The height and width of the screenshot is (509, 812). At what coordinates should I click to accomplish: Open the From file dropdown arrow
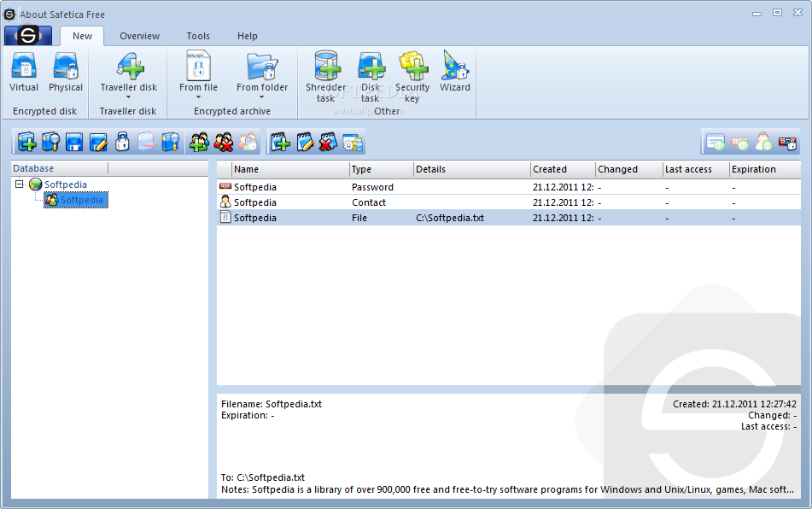pyautogui.click(x=198, y=97)
